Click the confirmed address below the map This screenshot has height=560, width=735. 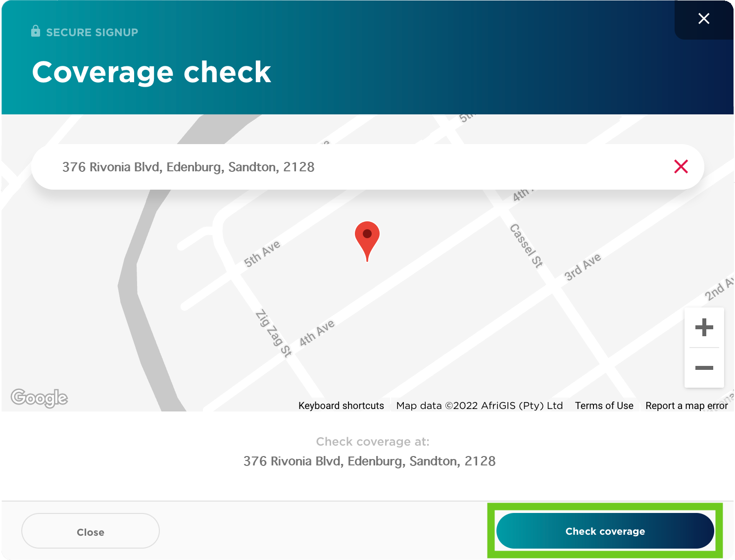(369, 461)
